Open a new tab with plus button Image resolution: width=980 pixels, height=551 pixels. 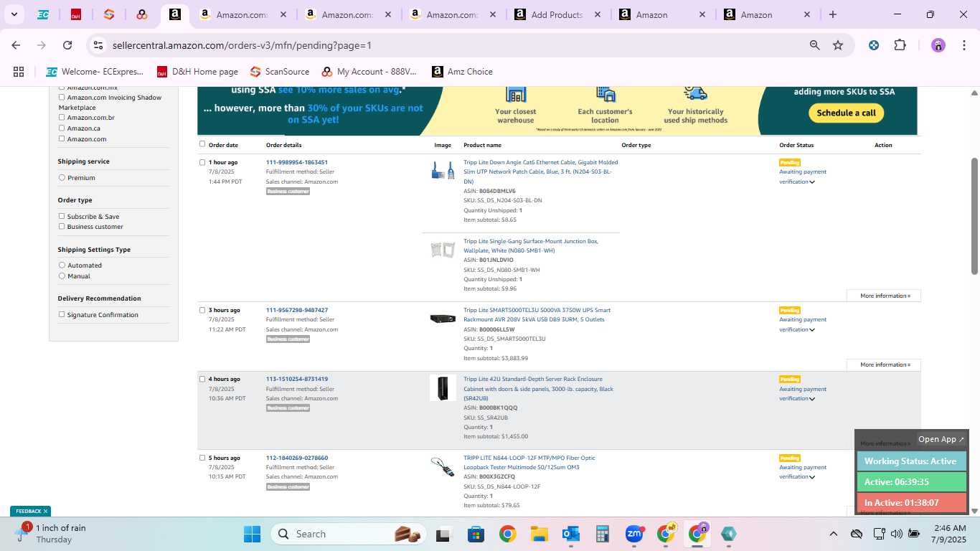pyautogui.click(x=833, y=14)
